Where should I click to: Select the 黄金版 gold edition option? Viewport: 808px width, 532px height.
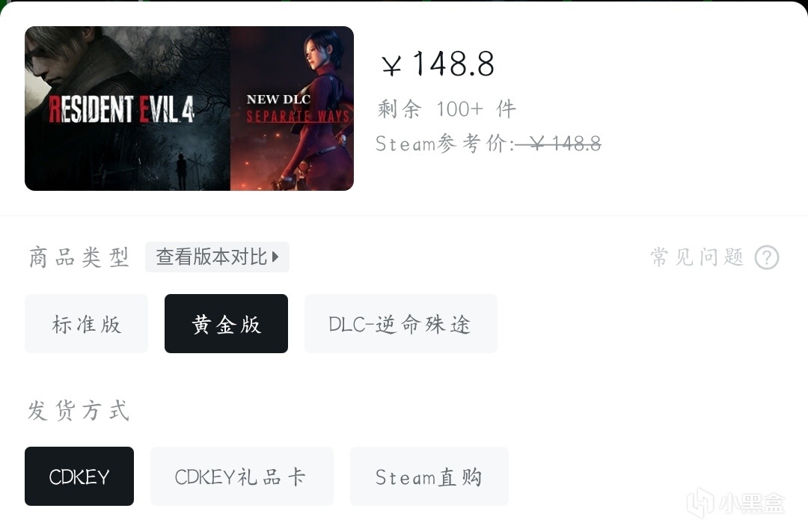pyautogui.click(x=226, y=324)
